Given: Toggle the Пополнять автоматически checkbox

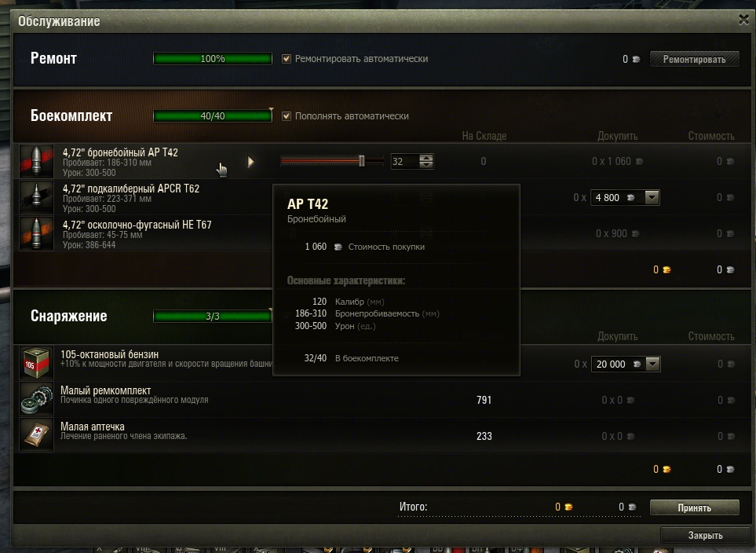Looking at the screenshot, I should pyautogui.click(x=287, y=116).
